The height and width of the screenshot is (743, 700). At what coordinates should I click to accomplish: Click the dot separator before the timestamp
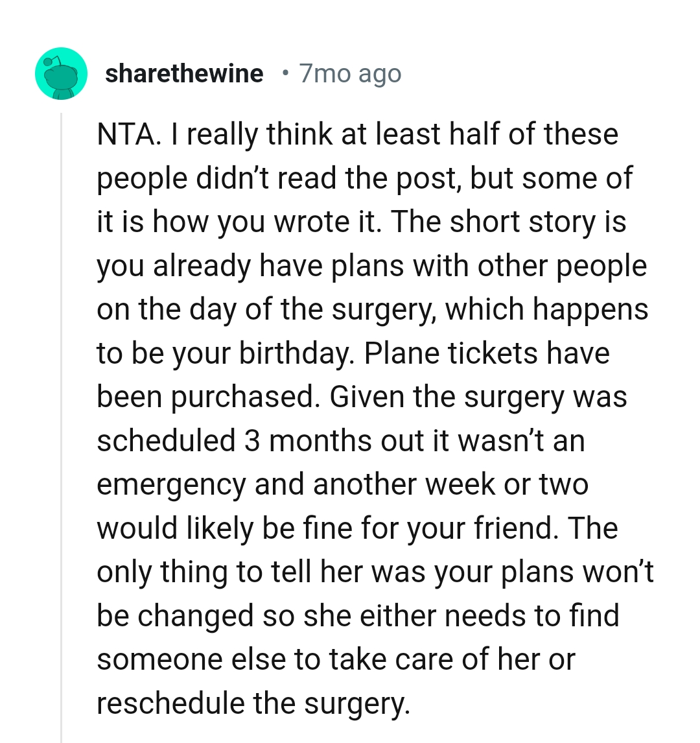(x=286, y=73)
